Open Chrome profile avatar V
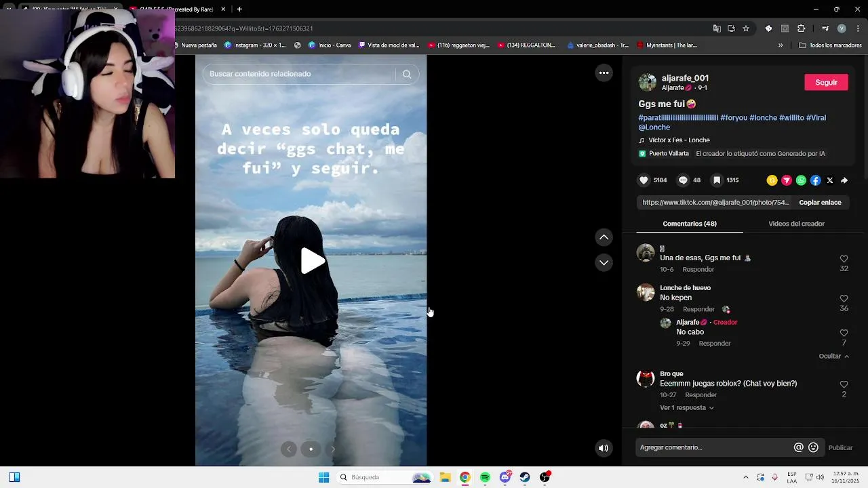868x488 pixels. point(842,28)
